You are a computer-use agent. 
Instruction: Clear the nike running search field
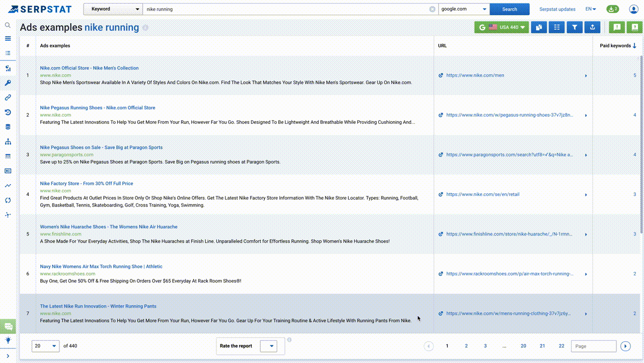[432, 9]
